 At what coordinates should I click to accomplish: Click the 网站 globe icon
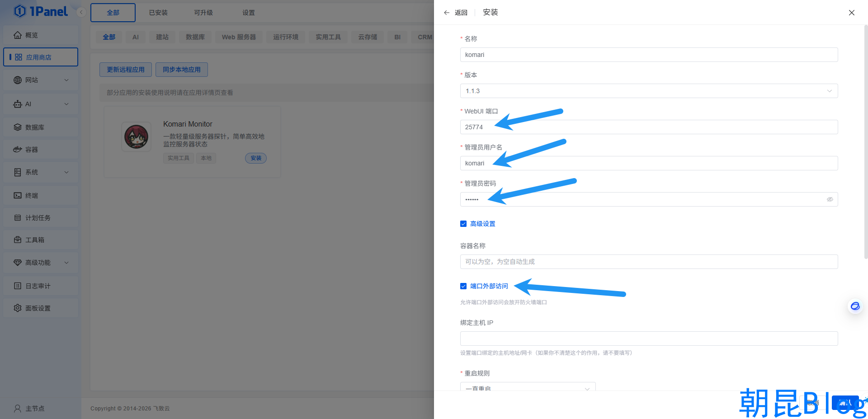(x=18, y=80)
